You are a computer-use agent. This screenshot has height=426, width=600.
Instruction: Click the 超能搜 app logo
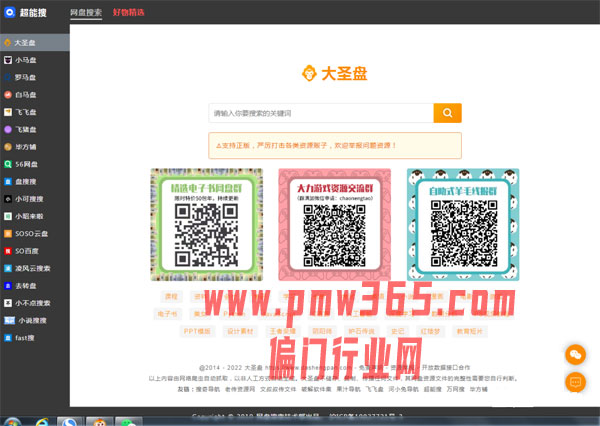pos(25,12)
